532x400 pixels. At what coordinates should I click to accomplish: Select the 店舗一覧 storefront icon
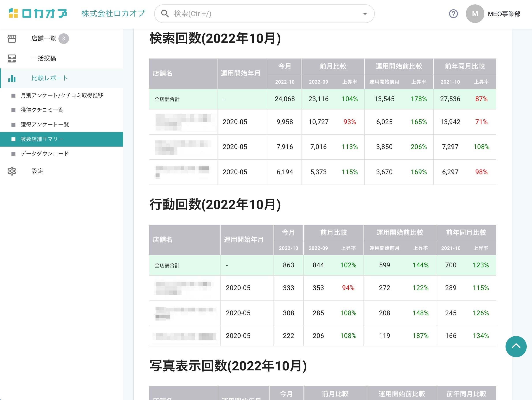pos(12,38)
